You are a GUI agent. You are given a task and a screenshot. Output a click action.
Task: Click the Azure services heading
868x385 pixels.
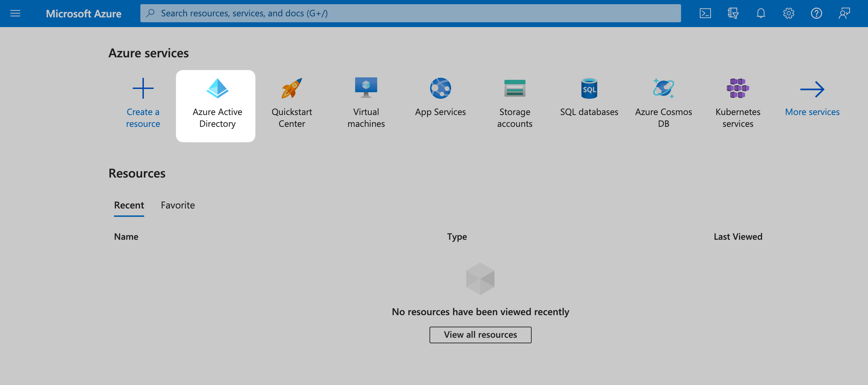tap(149, 53)
